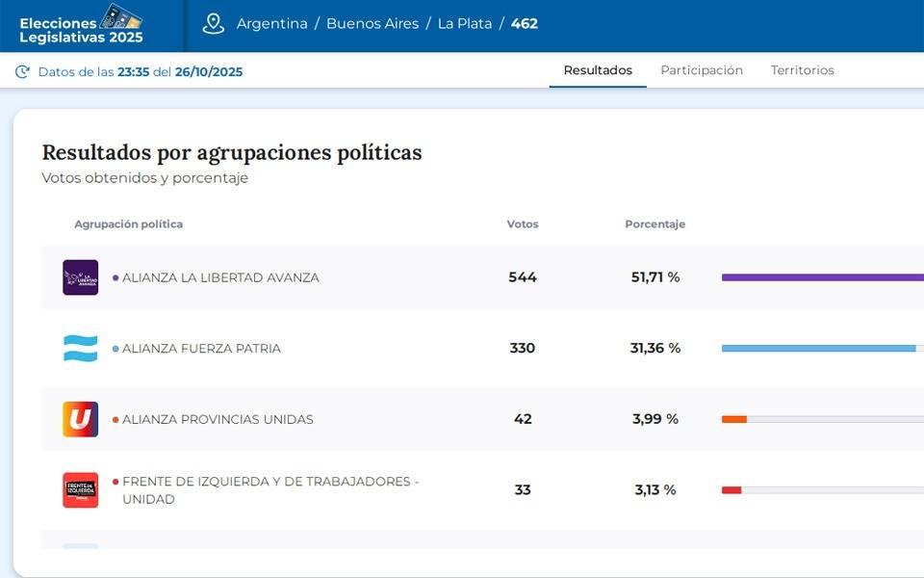Click the Fuerza Patria flag logo
924x578 pixels.
click(x=80, y=349)
